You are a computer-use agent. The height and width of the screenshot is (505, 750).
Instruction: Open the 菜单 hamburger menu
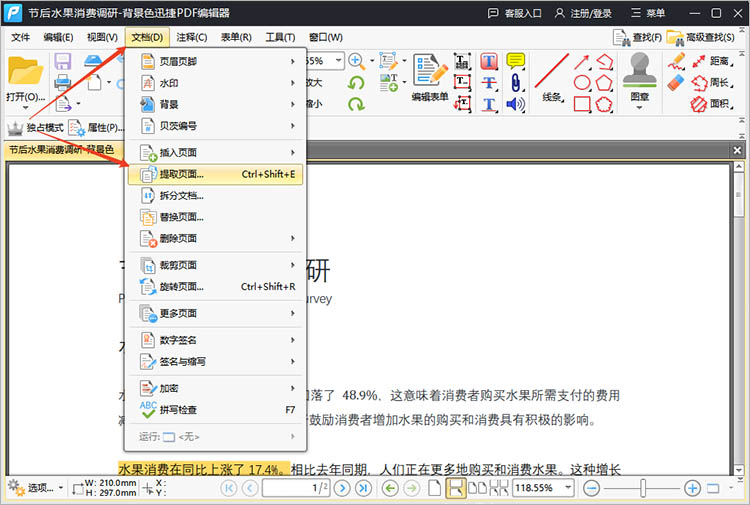click(648, 13)
